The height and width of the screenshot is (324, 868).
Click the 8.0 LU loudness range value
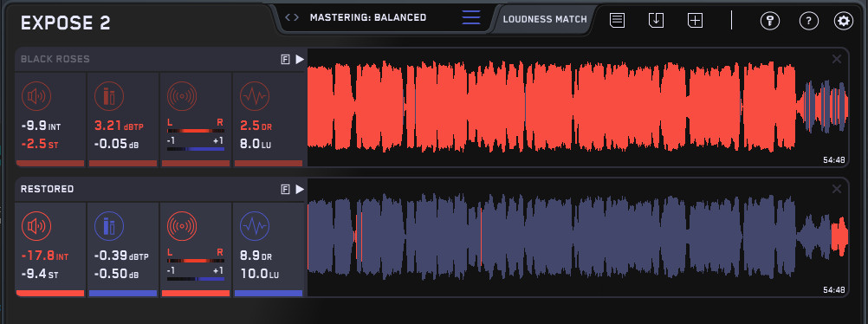pyautogui.click(x=256, y=145)
